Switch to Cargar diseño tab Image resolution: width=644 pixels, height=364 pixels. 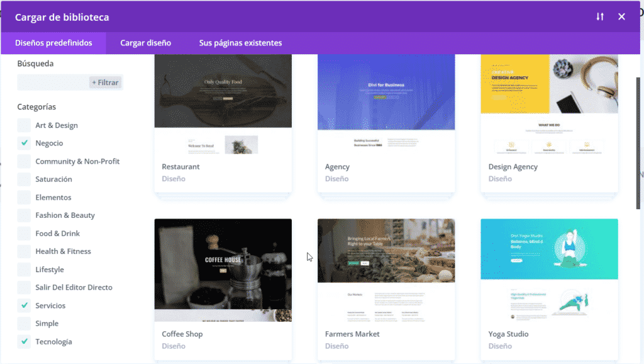pyautogui.click(x=145, y=43)
